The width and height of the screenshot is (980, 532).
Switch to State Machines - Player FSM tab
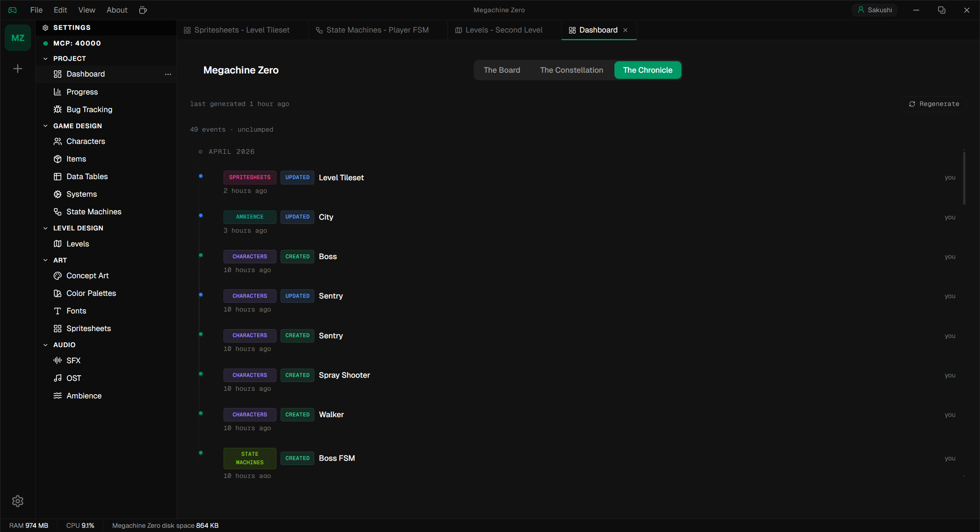pyautogui.click(x=378, y=30)
